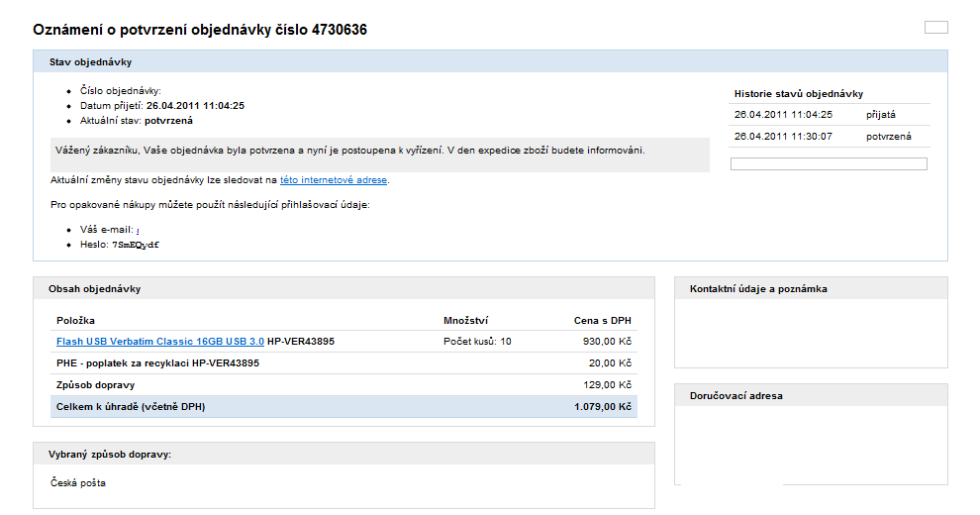
Task: Click the 'Obsah objednávky' section header
Action: click(95, 289)
